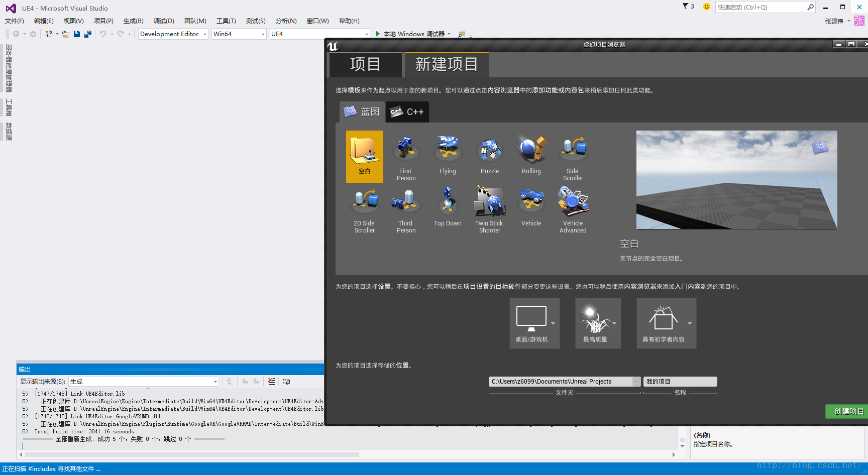
Task: Clear all output in the Output panel
Action: click(x=271, y=382)
